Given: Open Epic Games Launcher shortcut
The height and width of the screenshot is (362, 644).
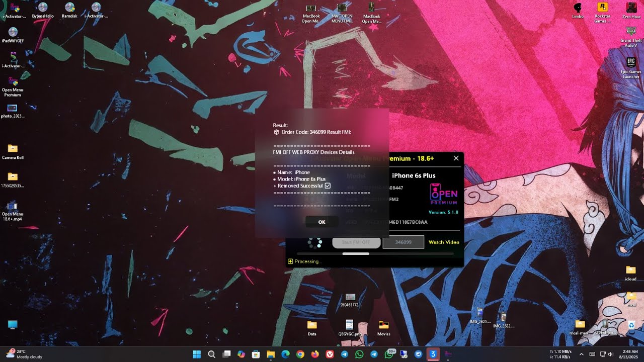Looking at the screenshot, I should pos(631,68).
